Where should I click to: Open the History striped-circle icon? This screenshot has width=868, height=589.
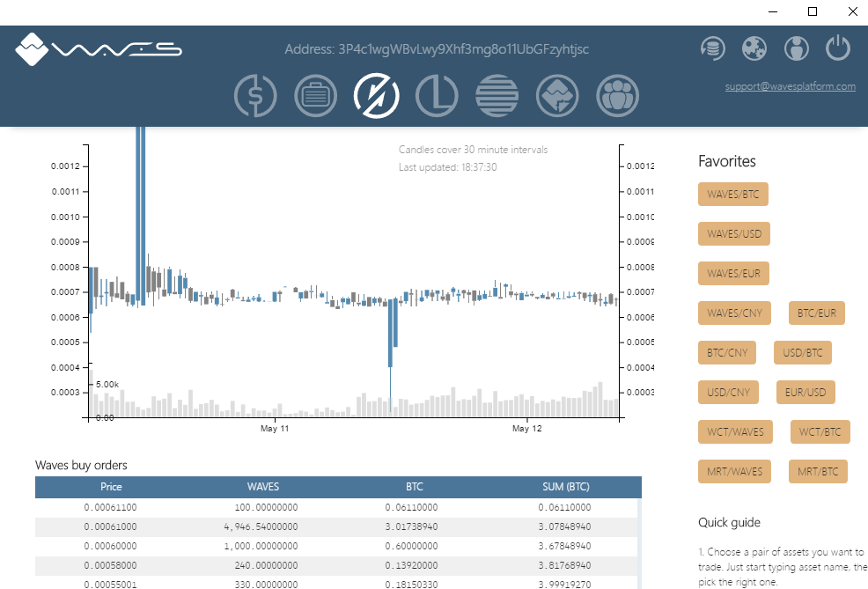[x=497, y=96]
